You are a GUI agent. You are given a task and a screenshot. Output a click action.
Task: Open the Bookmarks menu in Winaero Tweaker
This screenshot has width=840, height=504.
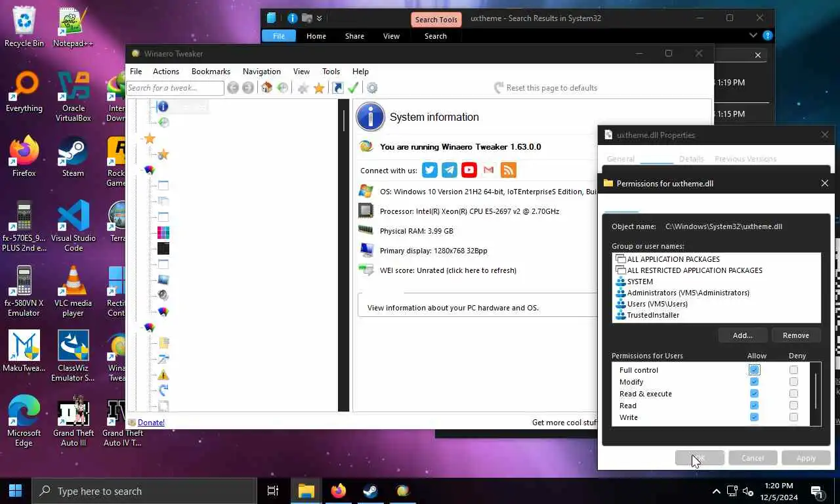[x=211, y=72]
